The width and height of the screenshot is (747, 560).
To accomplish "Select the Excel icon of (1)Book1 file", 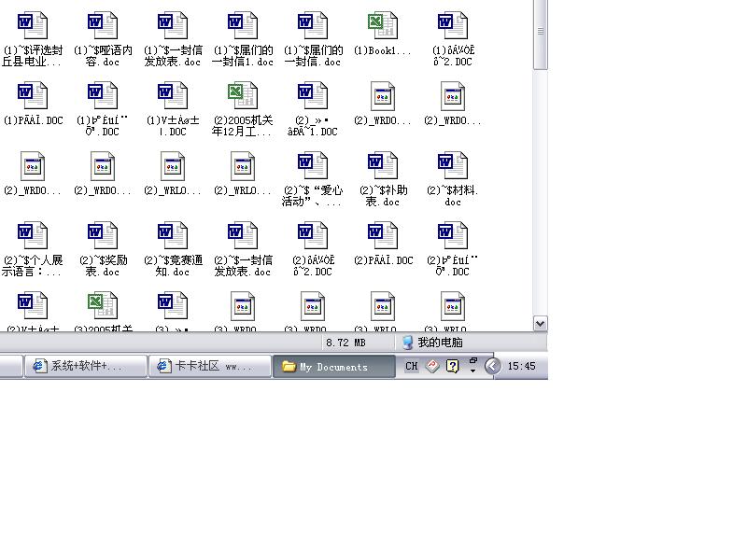I will (x=383, y=26).
